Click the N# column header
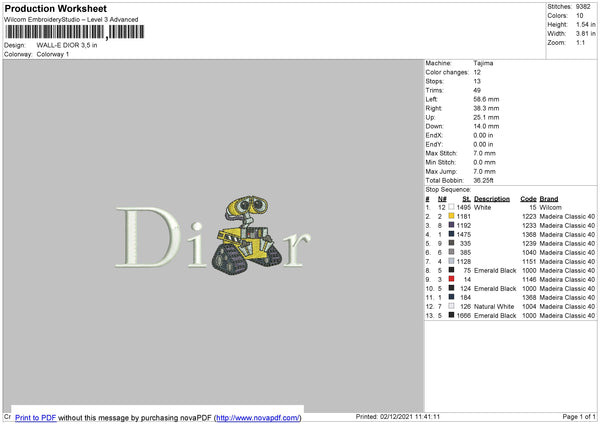 [x=442, y=199]
